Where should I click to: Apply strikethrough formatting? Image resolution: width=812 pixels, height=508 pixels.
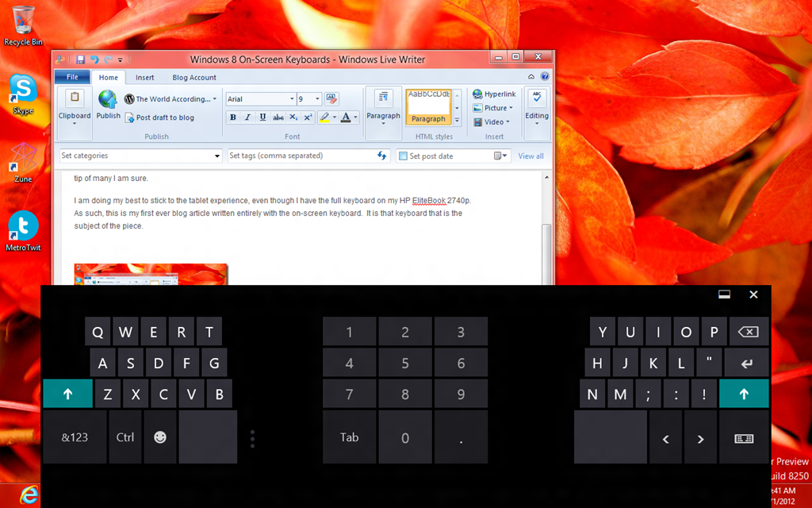coord(278,117)
